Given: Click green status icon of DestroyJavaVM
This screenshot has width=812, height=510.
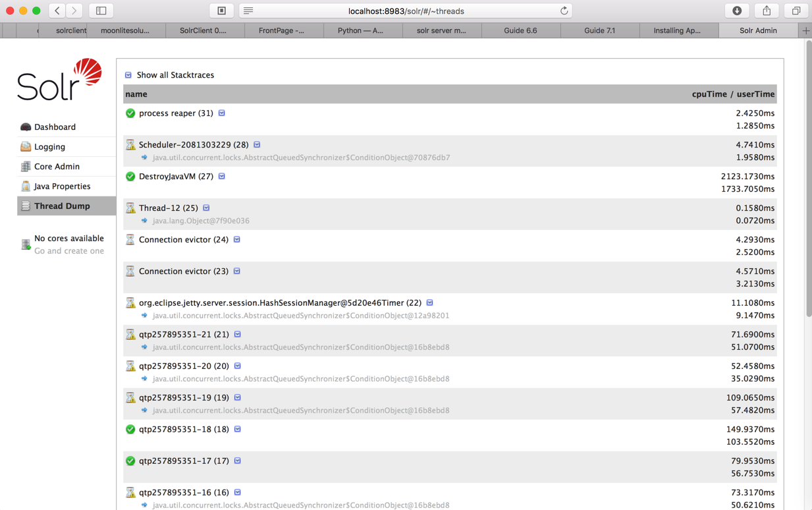Looking at the screenshot, I should [130, 177].
